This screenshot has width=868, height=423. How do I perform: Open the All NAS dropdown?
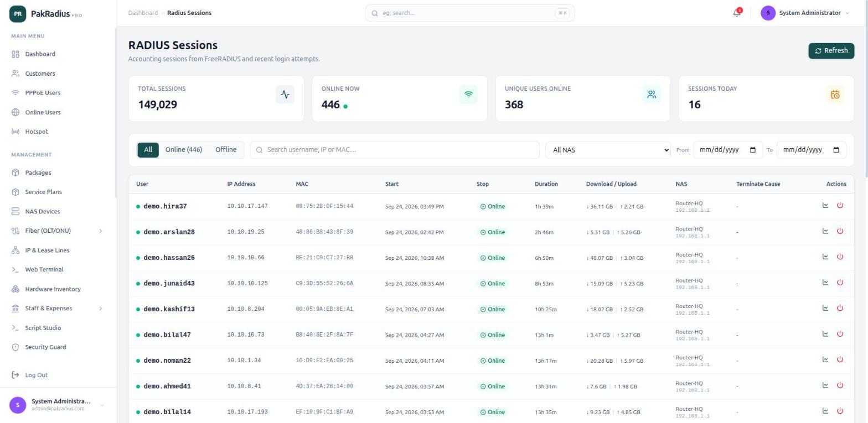[x=608, y=150]
